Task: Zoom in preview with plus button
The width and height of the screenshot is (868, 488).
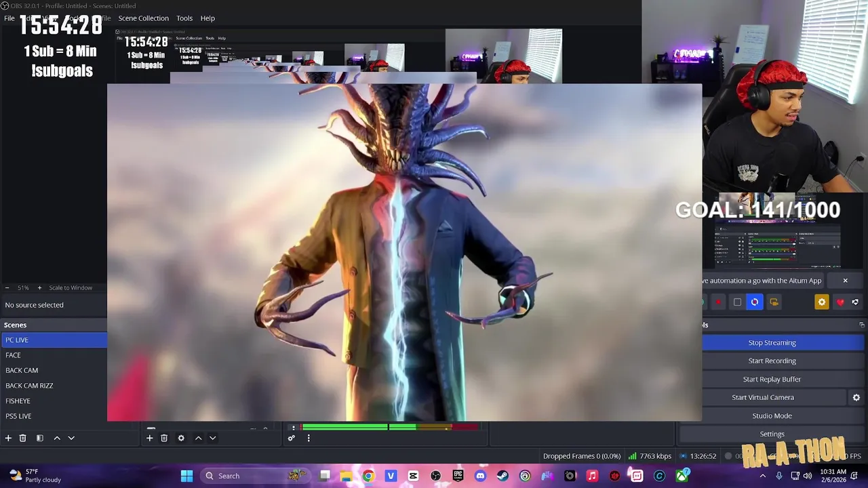Action: 39,288
